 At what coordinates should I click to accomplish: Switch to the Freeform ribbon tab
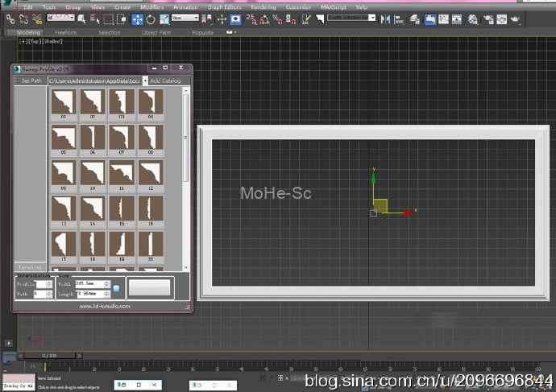[x=66, y=33]
